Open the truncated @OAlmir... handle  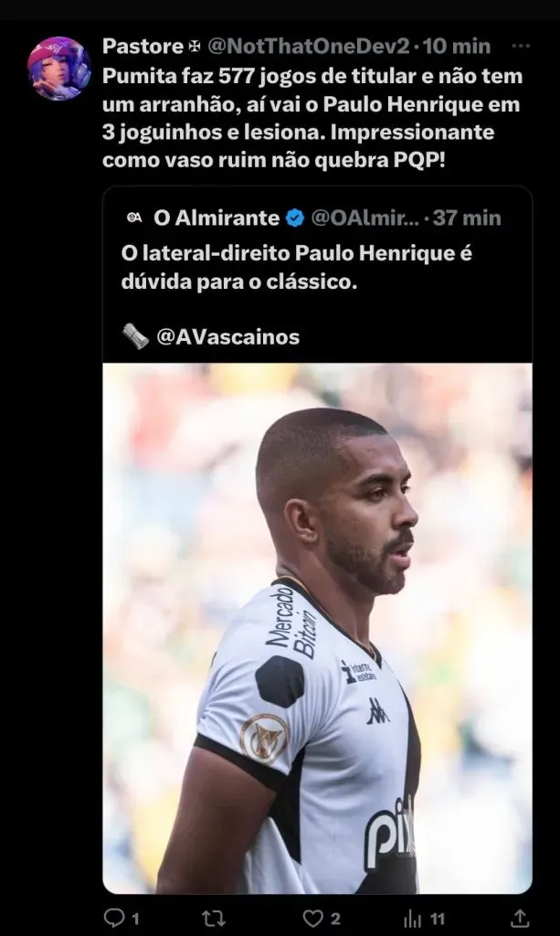[364, 218]
